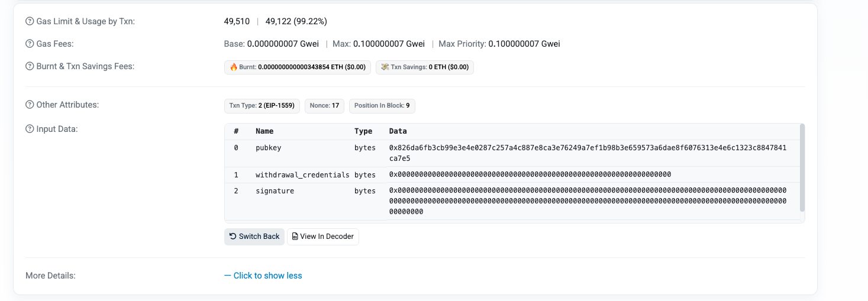Click the Type column header

point(363,131)
